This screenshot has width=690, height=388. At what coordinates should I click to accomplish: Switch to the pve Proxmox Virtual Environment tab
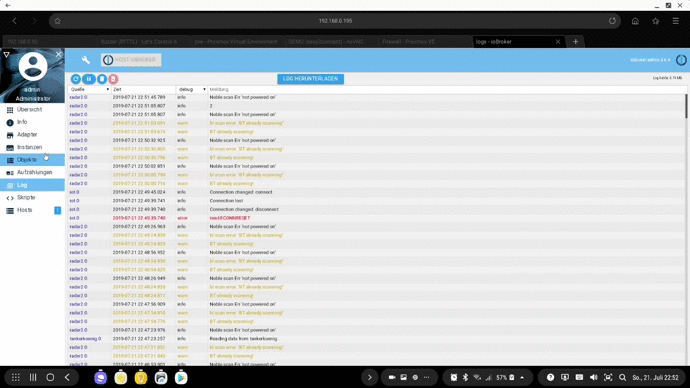click(x=237, y=42)
